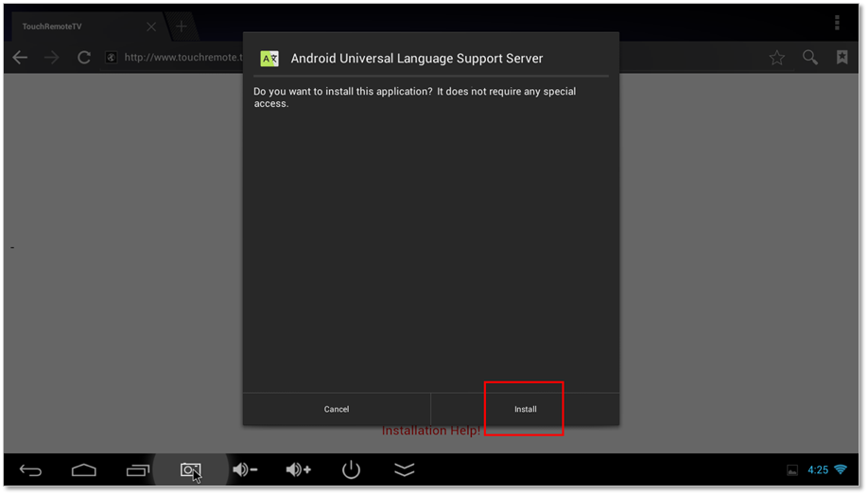Hide the navigation bar with chevrons

pos(404,470)
